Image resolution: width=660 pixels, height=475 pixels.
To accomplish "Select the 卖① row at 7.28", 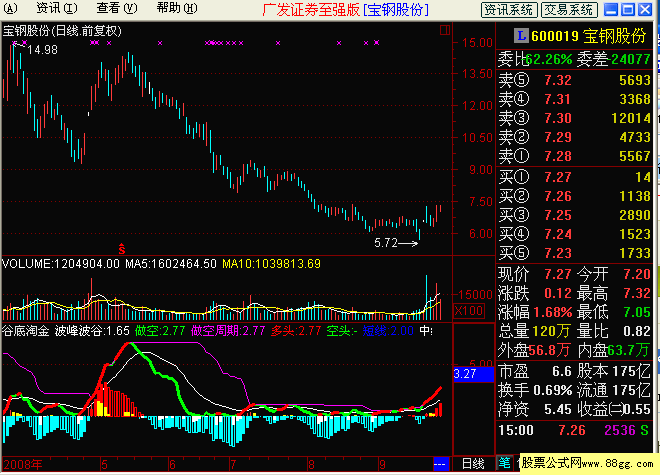I will click(x=575, y=156).
